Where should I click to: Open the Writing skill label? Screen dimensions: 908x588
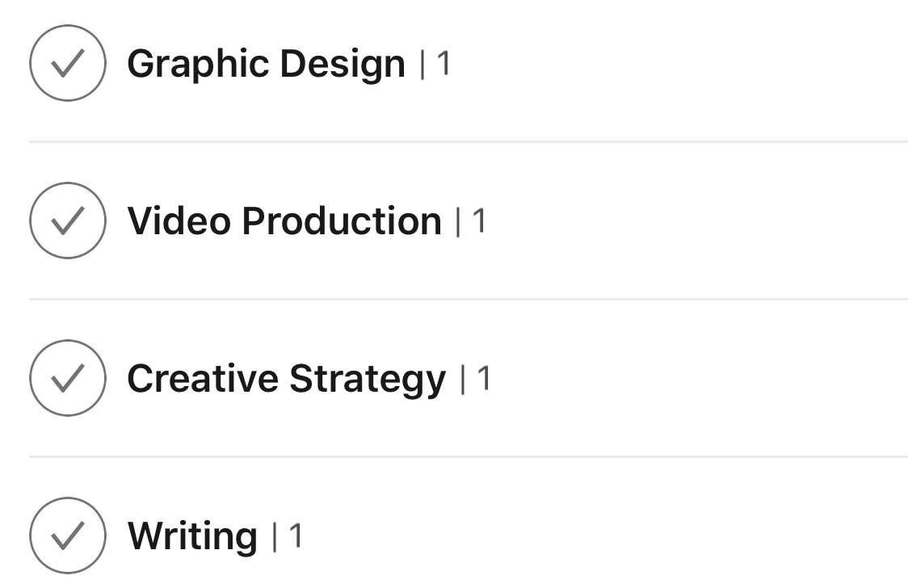tap(192, 536)
